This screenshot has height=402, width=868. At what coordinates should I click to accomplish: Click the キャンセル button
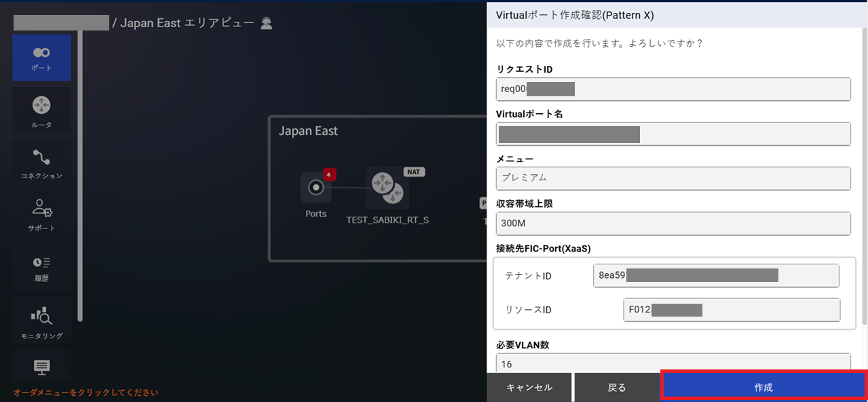point(529,387)
